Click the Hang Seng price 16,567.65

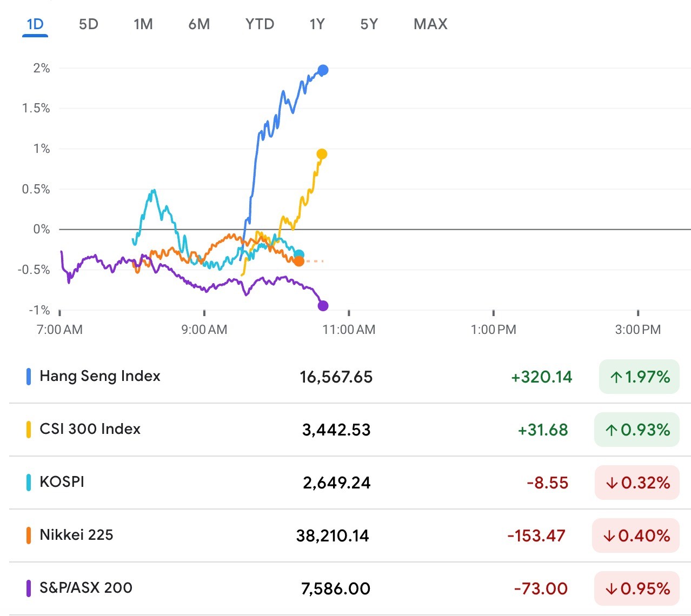point(336,377)
